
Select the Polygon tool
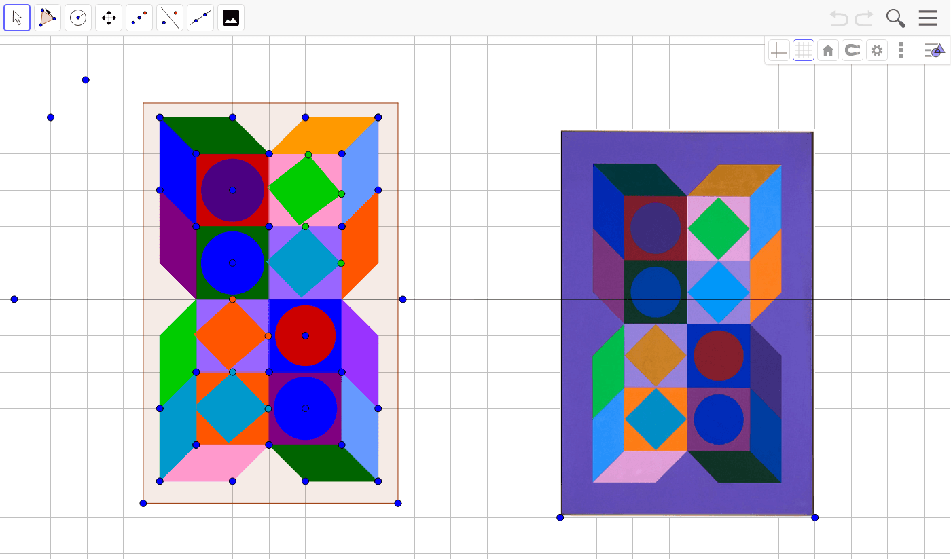(x=48, y=18)
